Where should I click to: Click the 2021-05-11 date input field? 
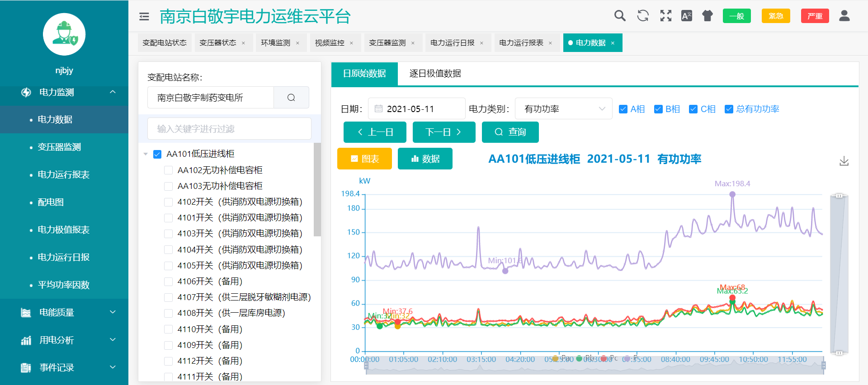[x=416, y=109]
